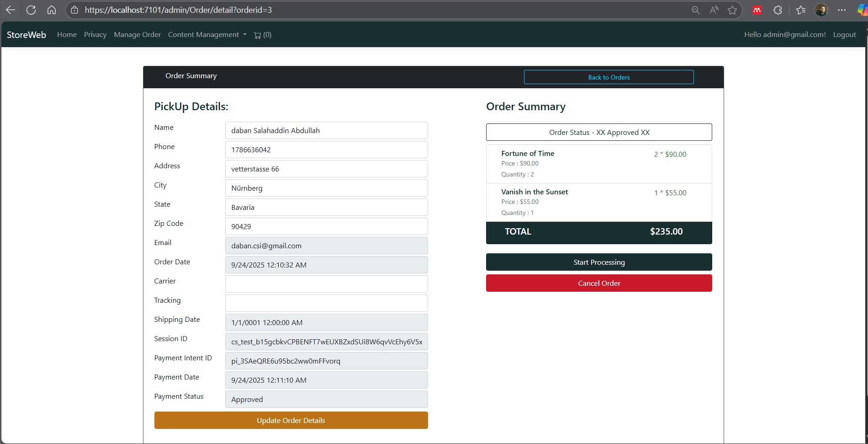Click the browser home icon
The width and height of the screenshot is (868, 444).
coord(52,10)
